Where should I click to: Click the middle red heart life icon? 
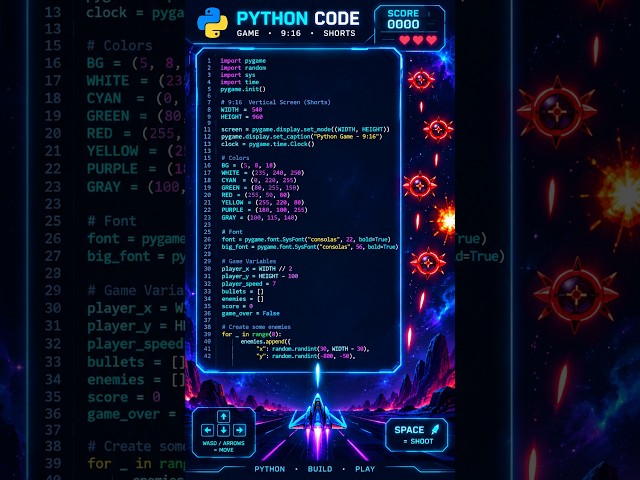point(418,40)
